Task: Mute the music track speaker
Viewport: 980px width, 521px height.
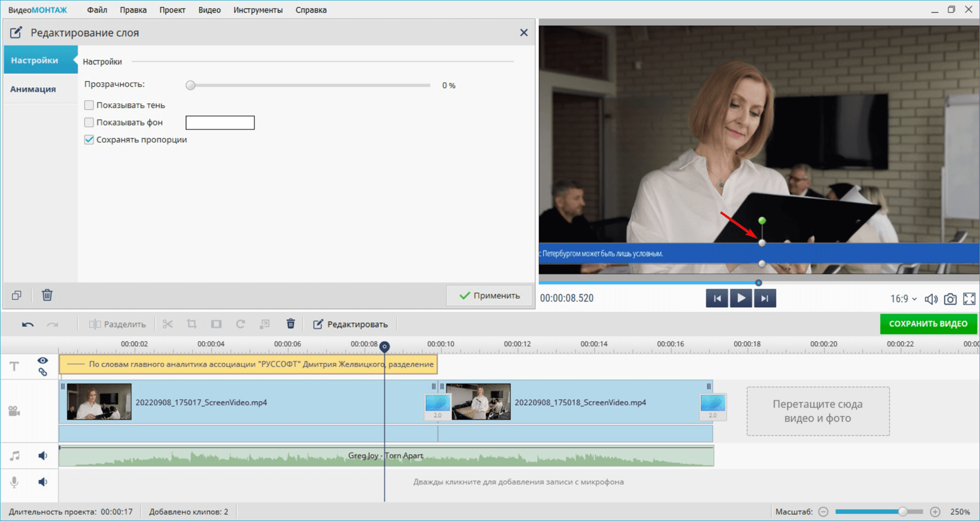Action: coord(43,456)
